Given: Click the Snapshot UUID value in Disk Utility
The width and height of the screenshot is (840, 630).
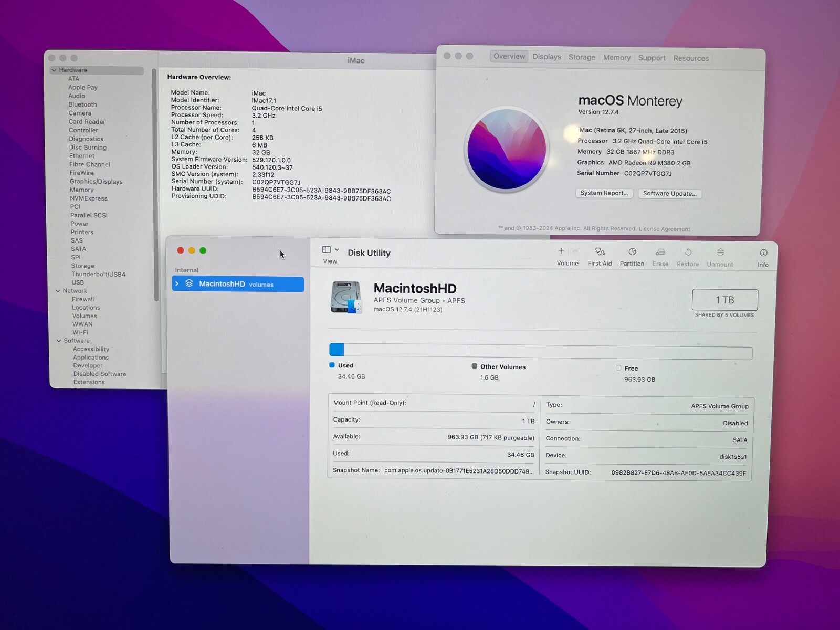Looking at the screenshot, I should click(679, 473).
